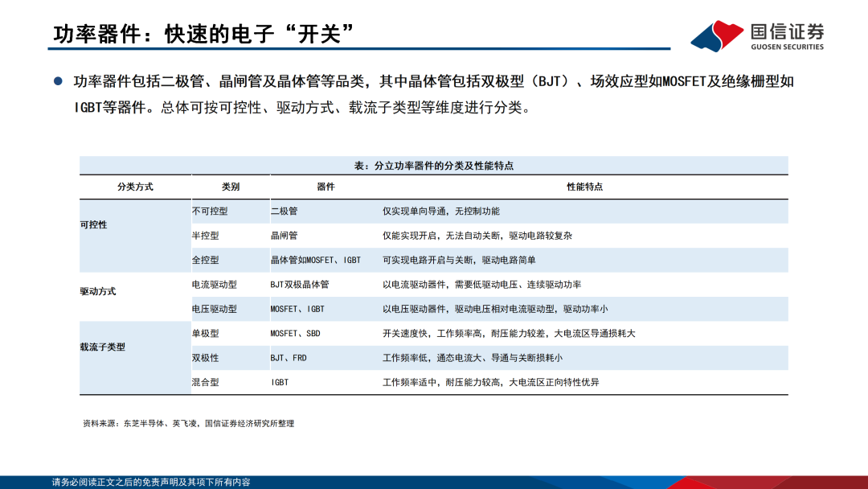Click the source note 资料来源:东芝半导体、英飞凌
Image resolution: width=868 pixels, height=489 pixels.
click(188, 424)
